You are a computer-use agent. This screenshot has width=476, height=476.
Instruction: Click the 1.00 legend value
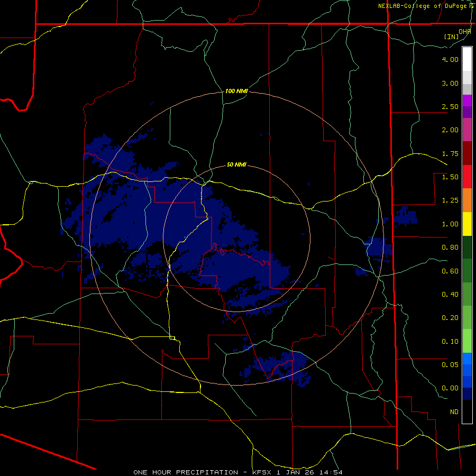[450, 224]
